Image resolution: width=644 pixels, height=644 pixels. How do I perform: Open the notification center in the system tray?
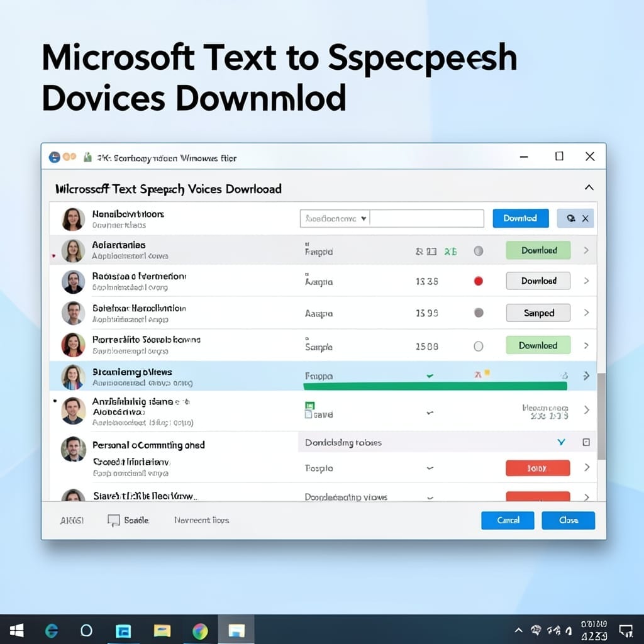point(626,630)
